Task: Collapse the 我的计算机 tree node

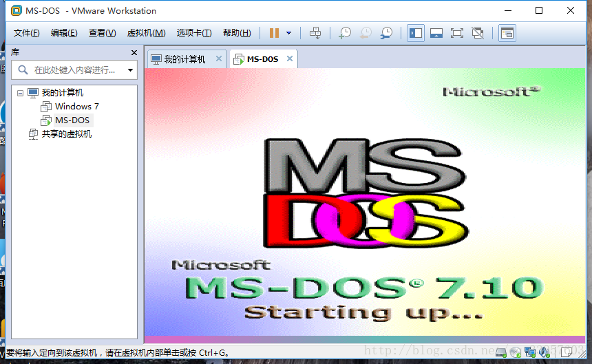Action: [x=20, y=93]
